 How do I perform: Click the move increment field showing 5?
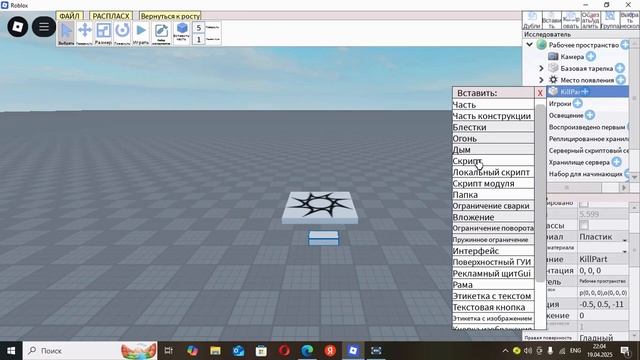[199, 27]
